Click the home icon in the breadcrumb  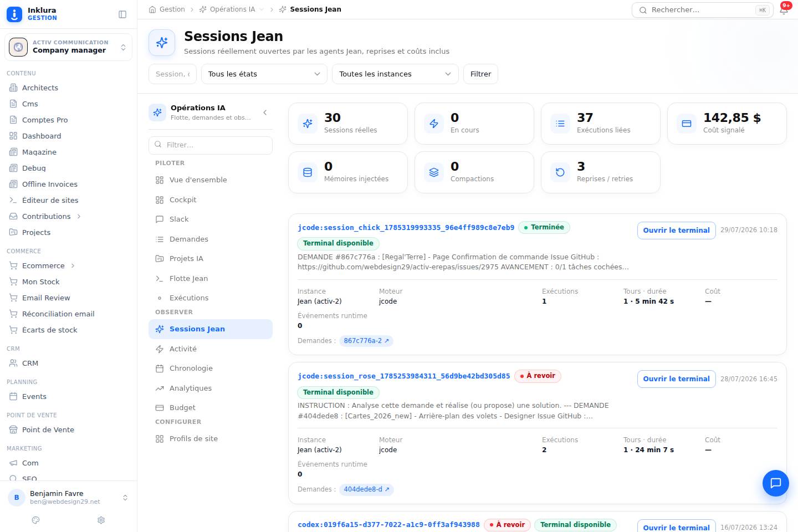pyautogui.click(x=152, y=9)
